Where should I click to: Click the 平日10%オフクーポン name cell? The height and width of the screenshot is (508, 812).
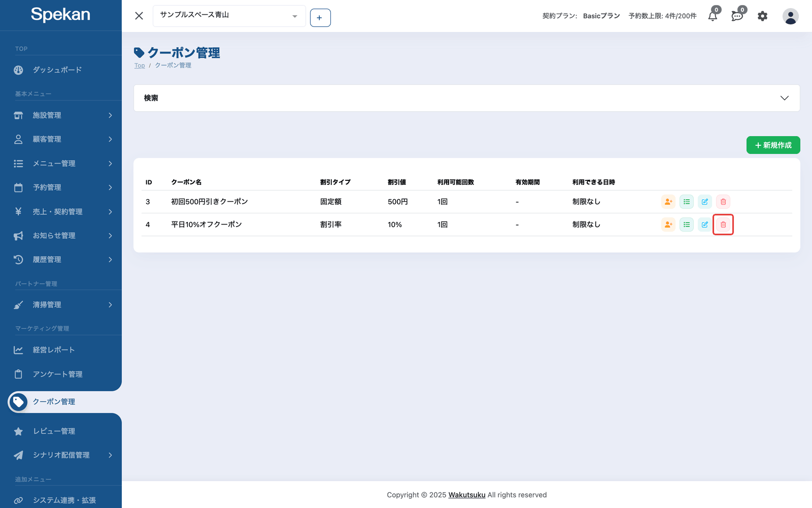click(x=207, y=225)
